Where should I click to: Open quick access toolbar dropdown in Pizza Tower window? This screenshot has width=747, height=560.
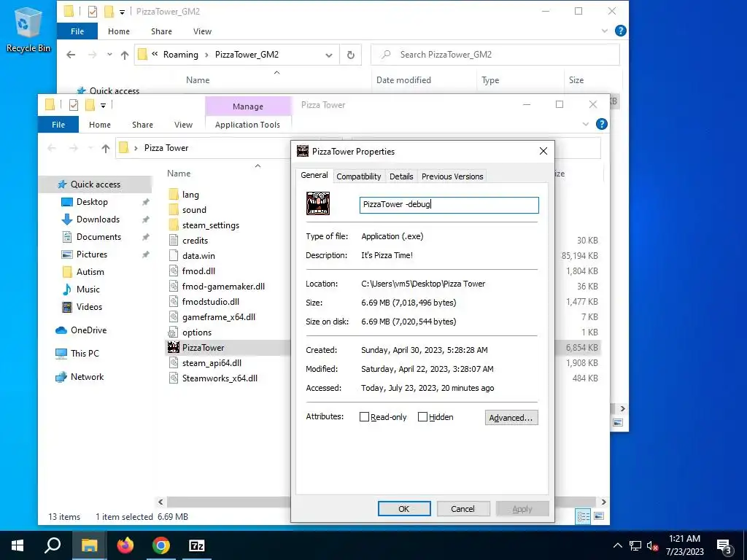(x=104, y=105)
